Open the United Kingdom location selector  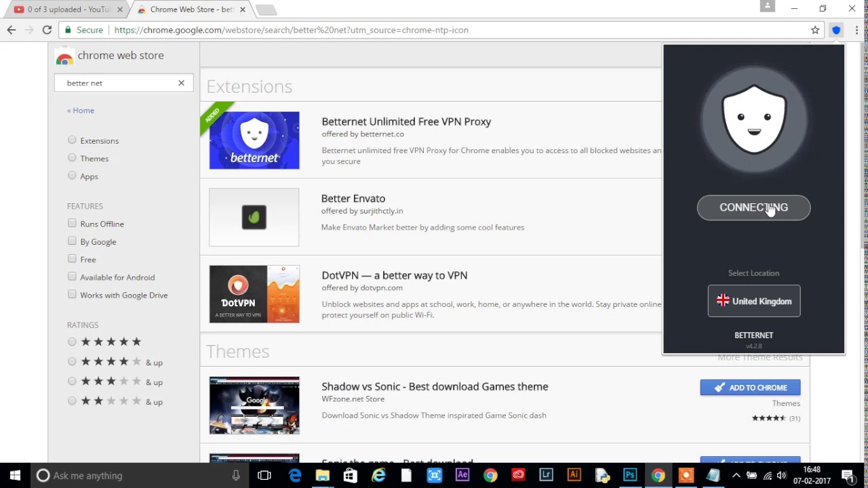pyautogui.click(x=754, y=301)
